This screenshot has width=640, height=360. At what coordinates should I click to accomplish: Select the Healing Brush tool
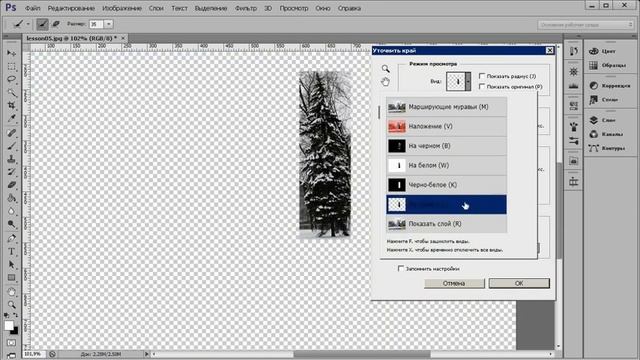(x=11, y=133)
